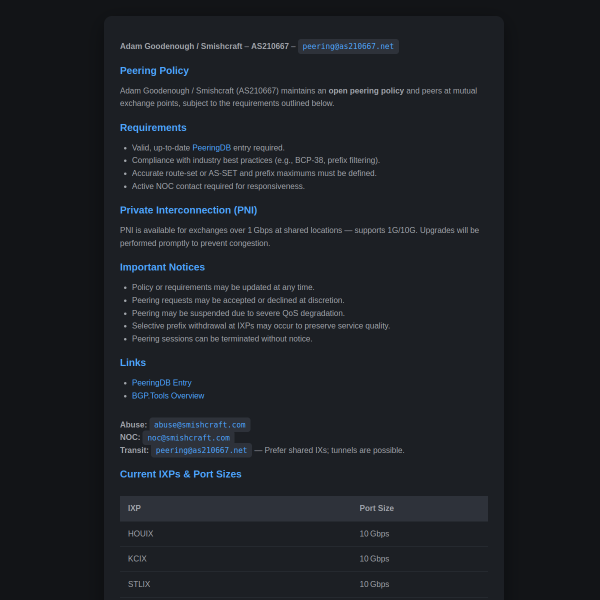Click the noc@smishcraft.com address

point(188,437)
